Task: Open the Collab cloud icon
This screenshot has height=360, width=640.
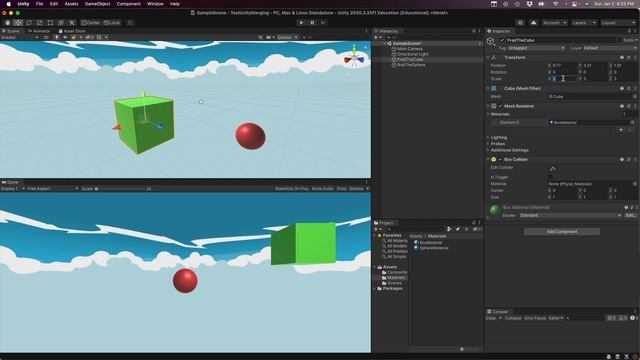Action: click(x=533, y=23)
